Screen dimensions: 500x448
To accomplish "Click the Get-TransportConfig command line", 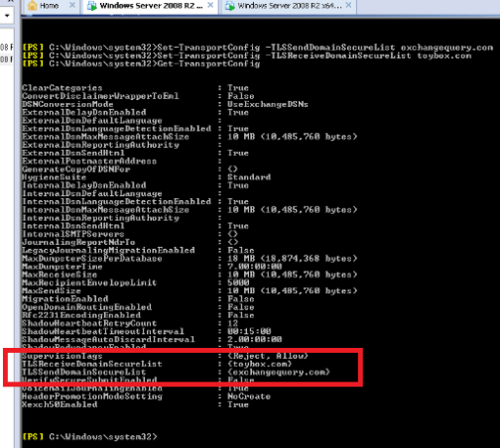I will tap(141, 63).
